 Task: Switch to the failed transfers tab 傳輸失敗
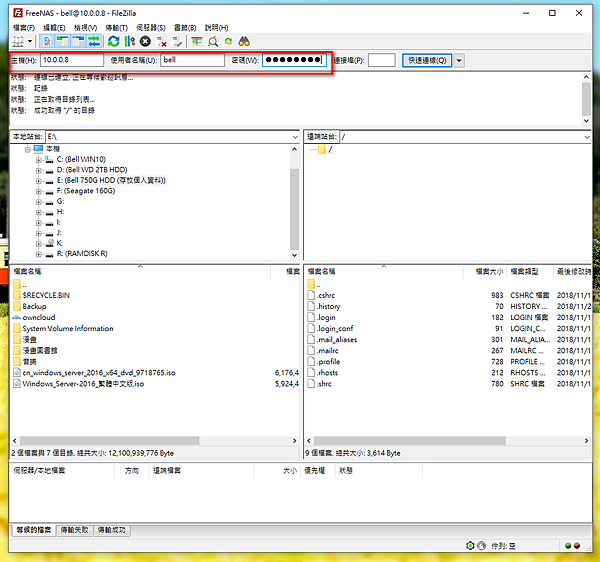pos(75,530)
